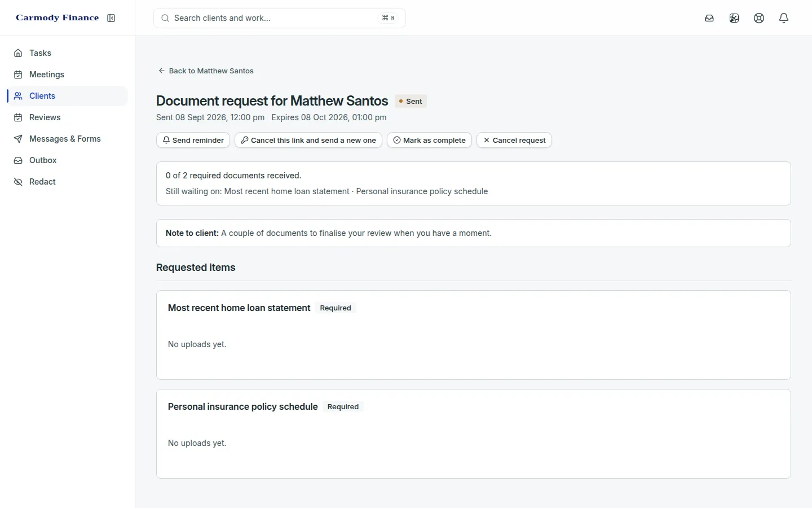Go back to Matthew Santos
The width and height of the screenshot is (812, 508).
click(x=206, y=71)
